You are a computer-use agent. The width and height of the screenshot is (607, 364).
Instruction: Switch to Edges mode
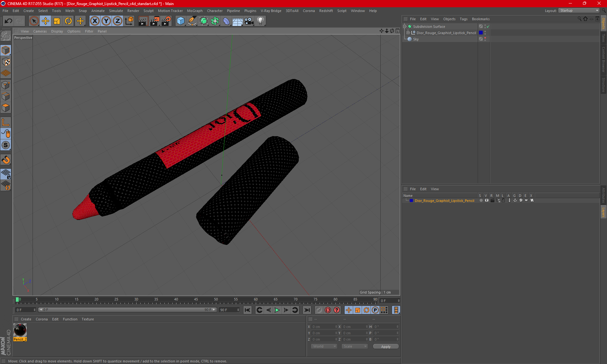(x=6, y=96)
